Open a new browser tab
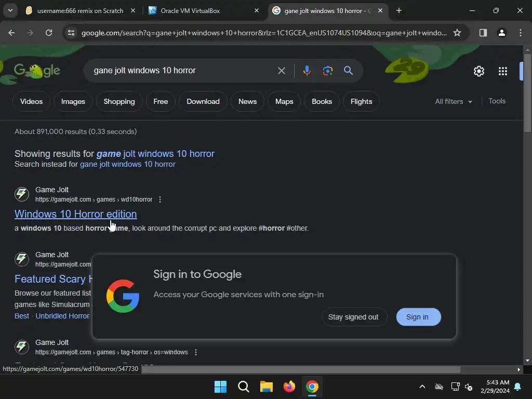532x399 pixels. (398, 10)
